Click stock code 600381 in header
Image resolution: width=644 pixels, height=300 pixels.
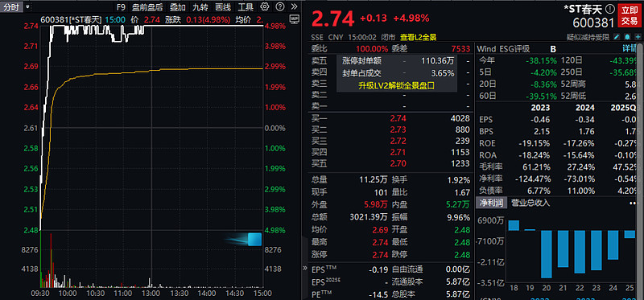[593, 23]
